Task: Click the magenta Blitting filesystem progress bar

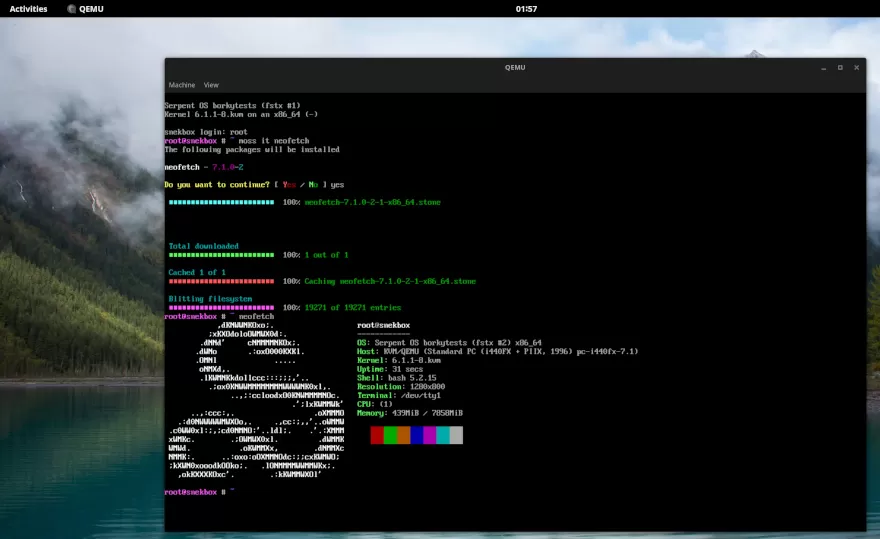Action: (221, 308)
